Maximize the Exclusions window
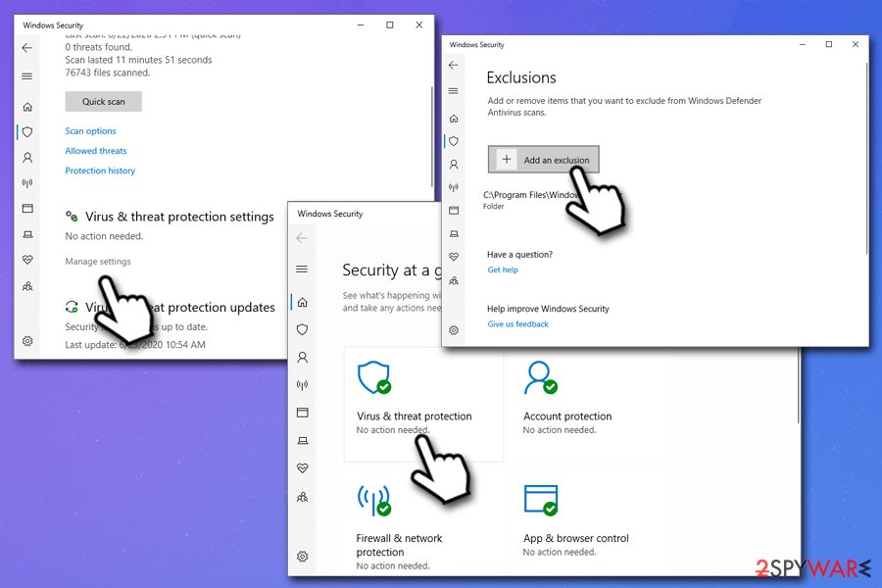 click(x=828, y=44)
